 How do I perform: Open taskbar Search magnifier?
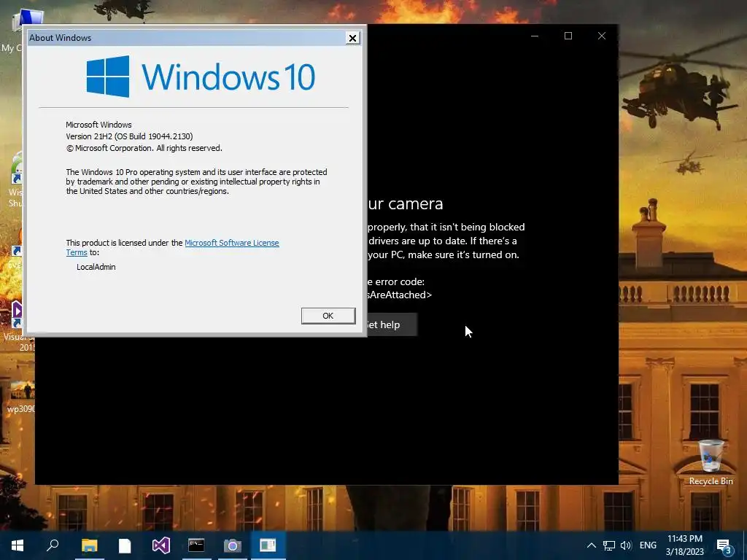click(53, 545)
